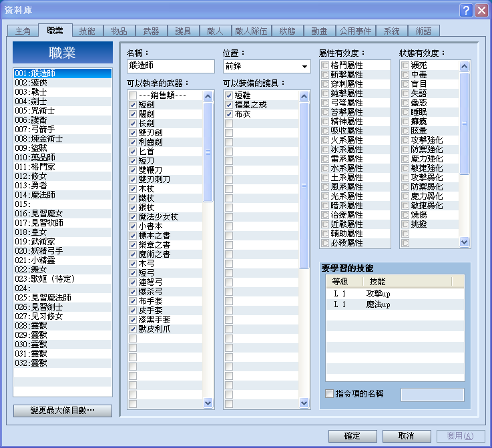Select the 護具 tab
This screenshot has width=492, height=448.
(183, 31)
